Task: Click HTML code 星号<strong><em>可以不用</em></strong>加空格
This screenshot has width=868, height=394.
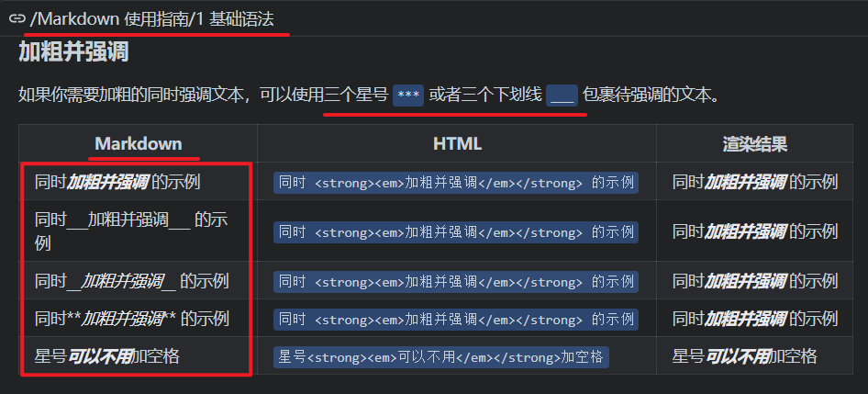Action: click(441, 357)
